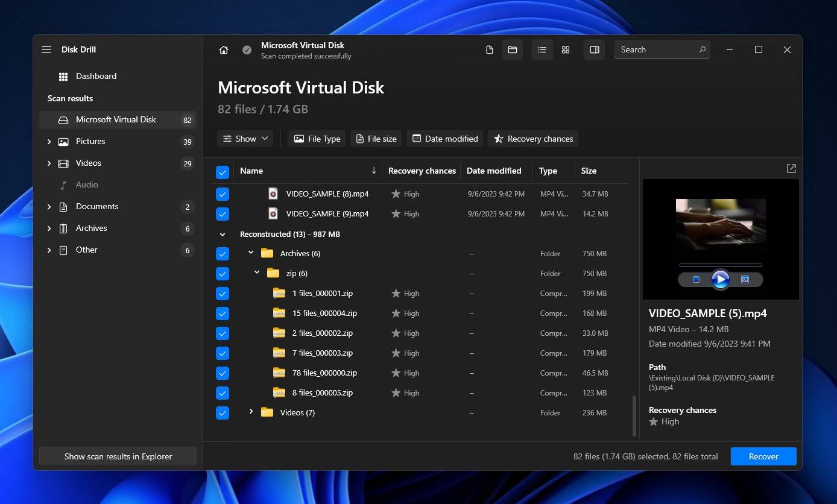Toggle the preview panel icon
This screenshot has width=837, height=504.
[x=595, y=50]
